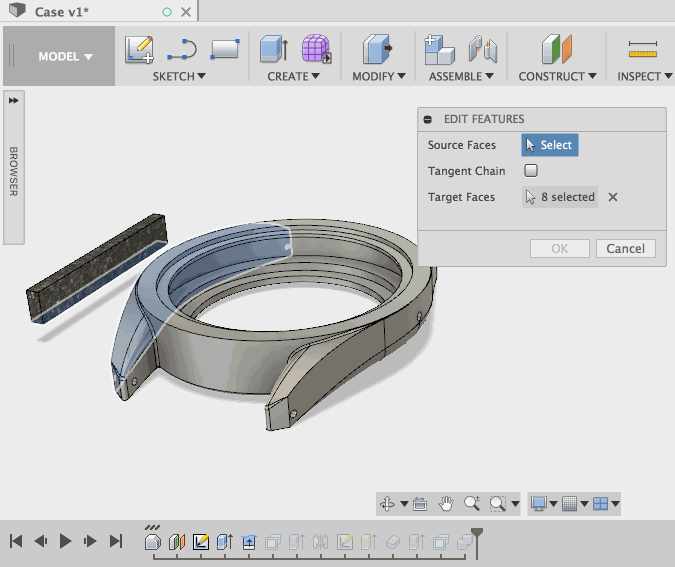
Task: Select the Joint tool icon
Action: pos(482,49)
